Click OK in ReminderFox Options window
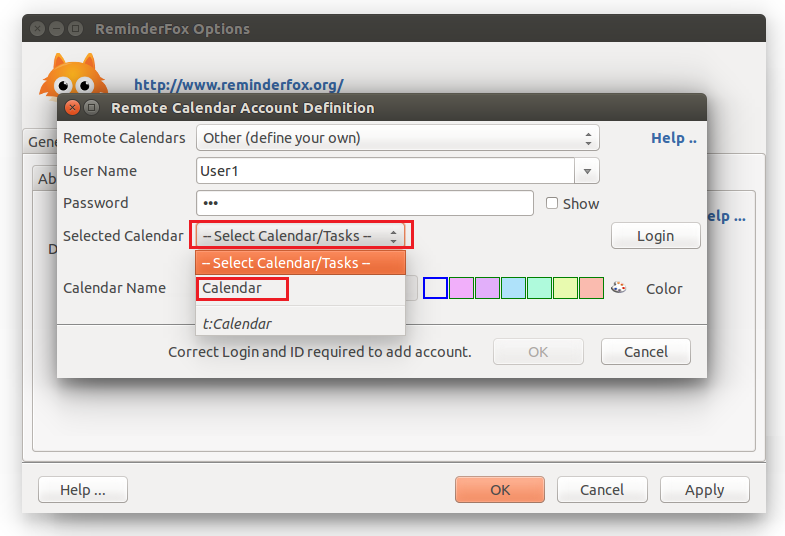Viewport: 785px width, 536px height. click(500, 489)
